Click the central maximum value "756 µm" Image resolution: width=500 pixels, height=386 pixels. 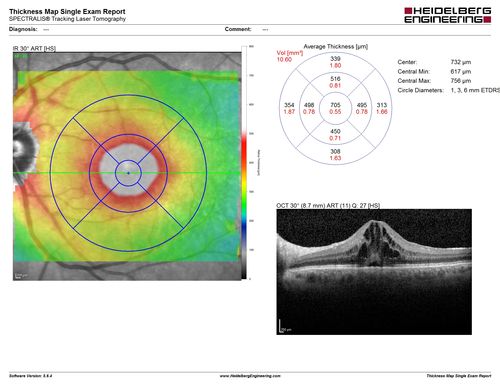point(461,81)
